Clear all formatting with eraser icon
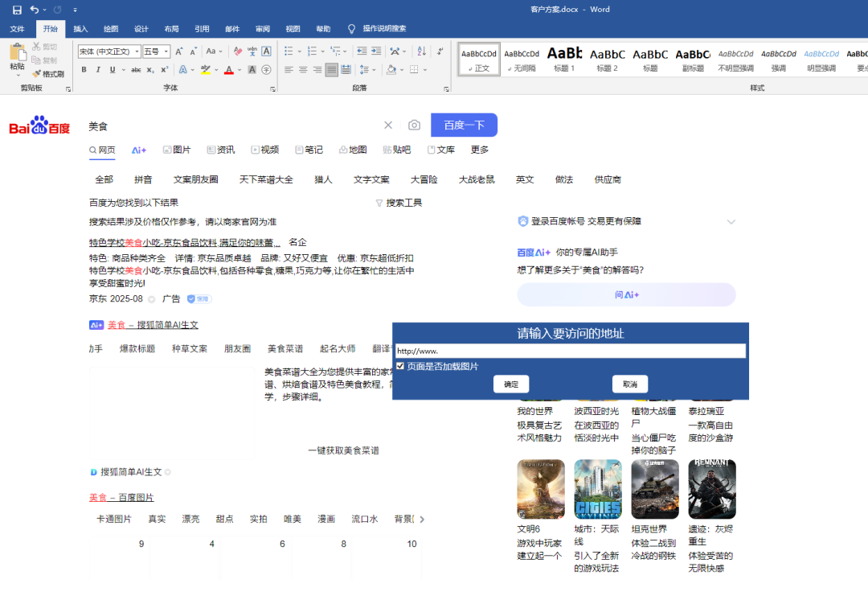868x600 pixels. (237, 51)
